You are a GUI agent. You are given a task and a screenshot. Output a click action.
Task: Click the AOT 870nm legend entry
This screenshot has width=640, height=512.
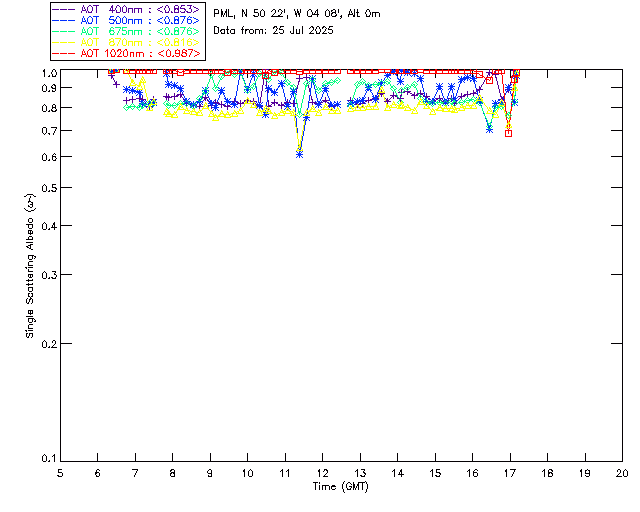(127, 42)
